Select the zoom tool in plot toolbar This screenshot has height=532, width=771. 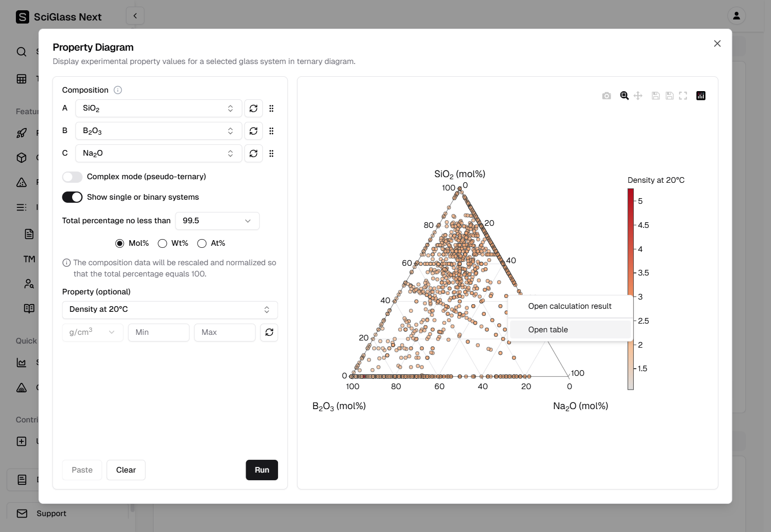tap(624, 96)
